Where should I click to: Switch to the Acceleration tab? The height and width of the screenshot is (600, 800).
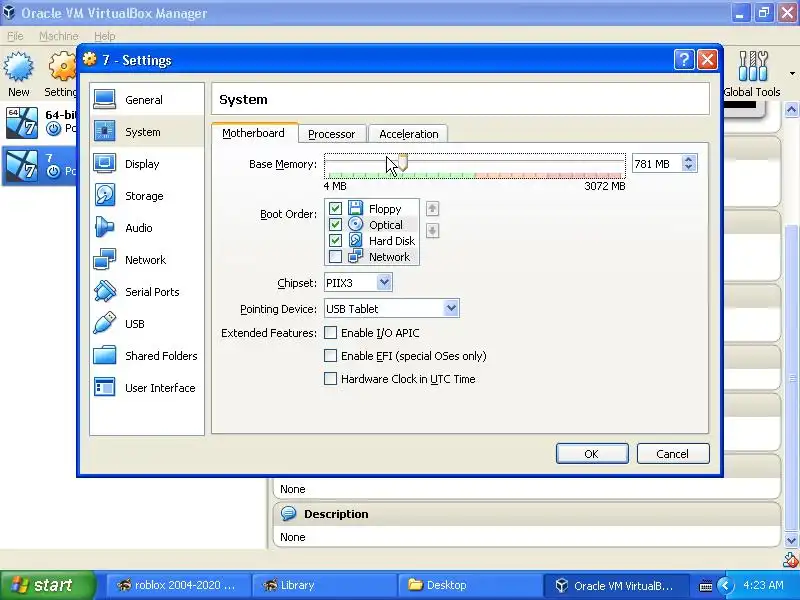pos(409,134)
